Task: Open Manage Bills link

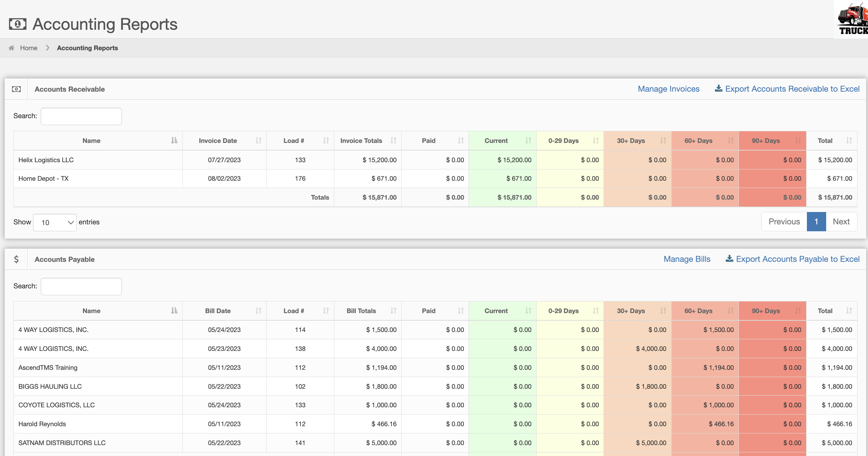Action: coord(686,259)
